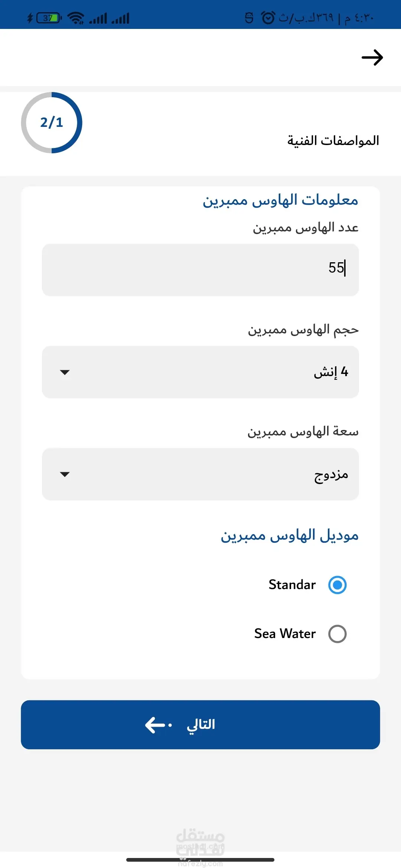The image size is (401, 868).
Task: Tap the Wi-Fi icon in the status bar
Action: [76, 18]
